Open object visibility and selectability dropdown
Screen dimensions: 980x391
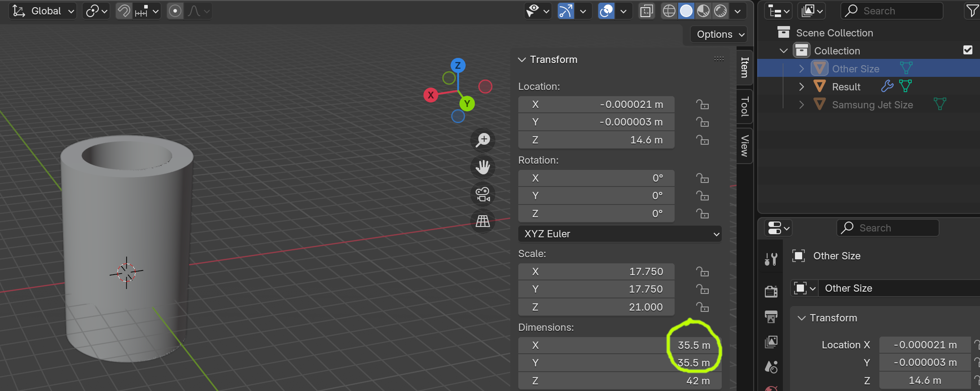[x=538, y=11]
